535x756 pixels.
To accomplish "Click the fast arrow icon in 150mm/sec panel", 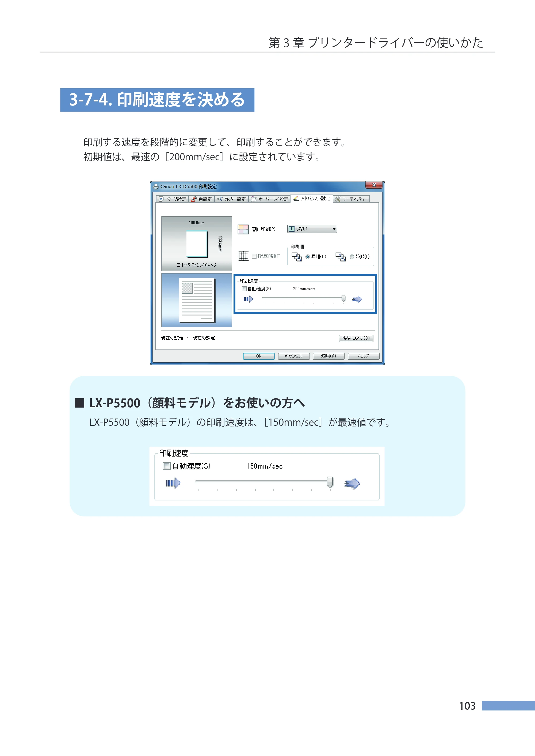I will coord(352,484).
